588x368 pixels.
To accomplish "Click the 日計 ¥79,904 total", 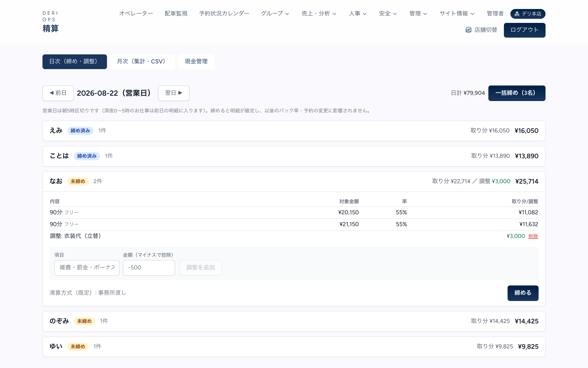I will (468, 93).
